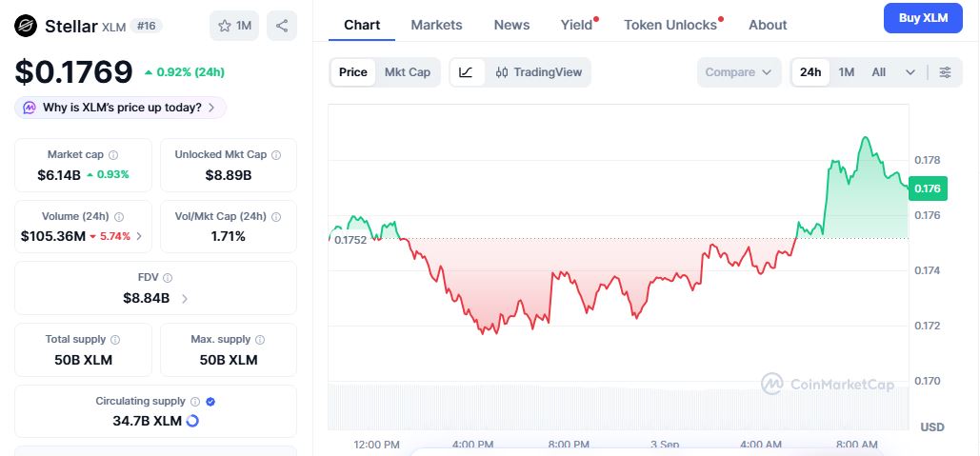Open the Markets tab
Viewport: 980px width, 456px height.
(436, 25)
